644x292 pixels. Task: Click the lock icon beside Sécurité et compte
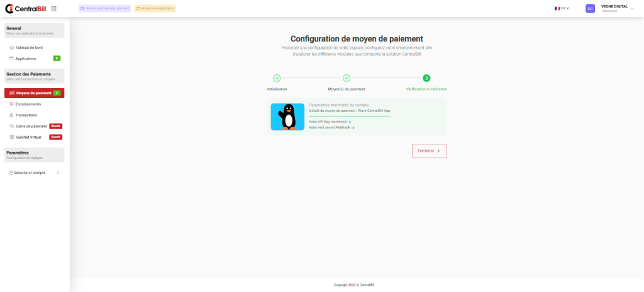(11, 173)
